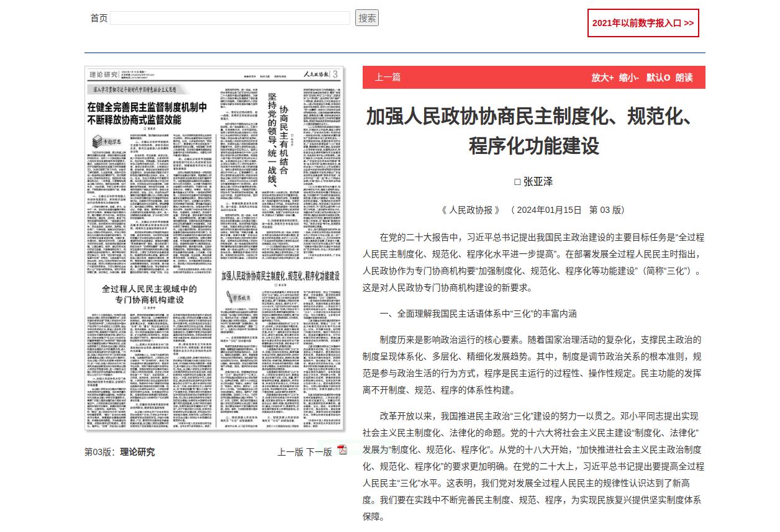Click the search text input field

click(230, 18)
